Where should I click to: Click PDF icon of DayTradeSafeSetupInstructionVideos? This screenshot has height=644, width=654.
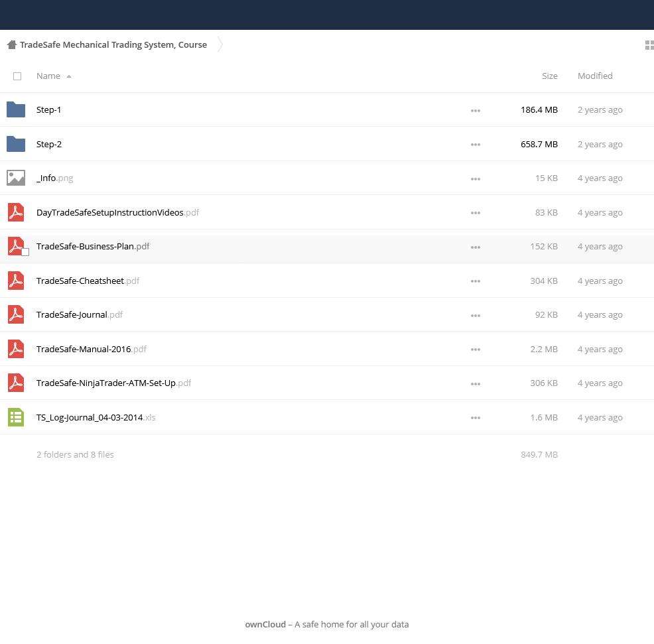tap(16, 212)
